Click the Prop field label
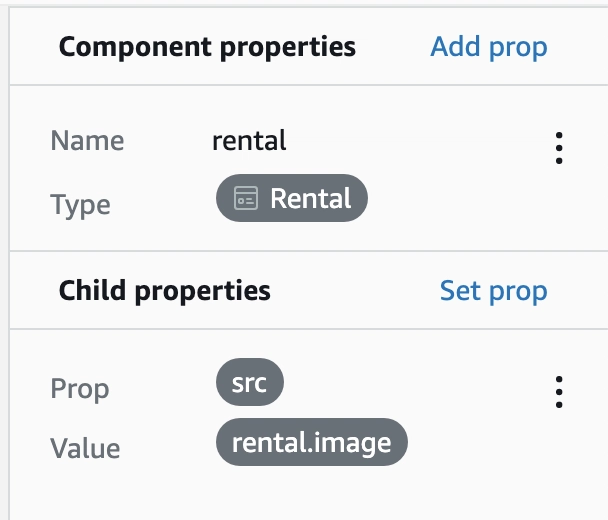Image resolution: width=608 pixels, height=520 pixels. pos(80,389)
